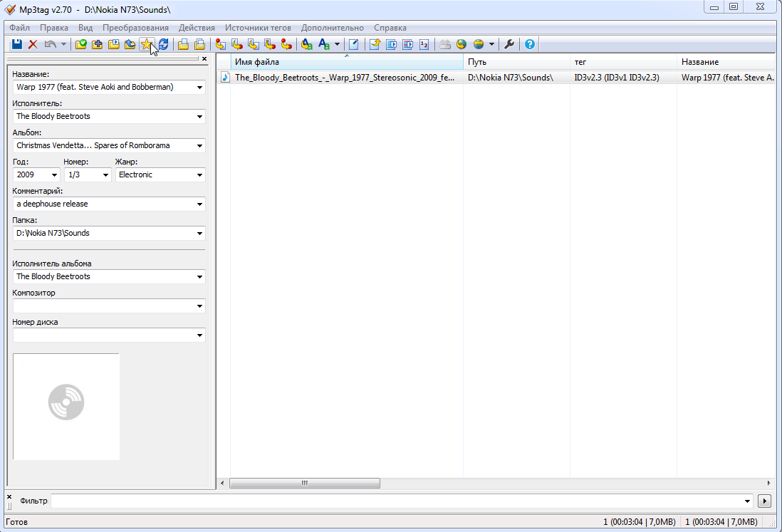The width and height of the screenshot is (782, 532).
Task: Click the ID3v2.3 (ID3v1 ID3v2.3) tag cell
Action: (617, 78)
